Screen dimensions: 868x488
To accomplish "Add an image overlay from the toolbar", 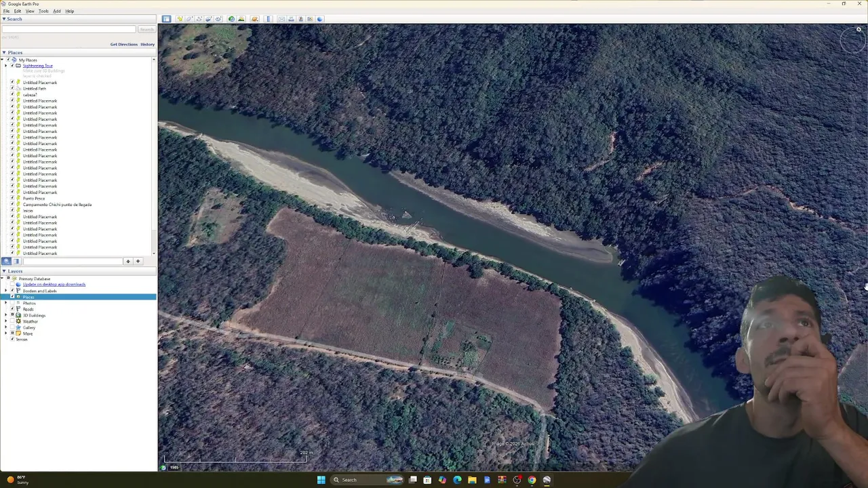I will (x=208, y=19).
